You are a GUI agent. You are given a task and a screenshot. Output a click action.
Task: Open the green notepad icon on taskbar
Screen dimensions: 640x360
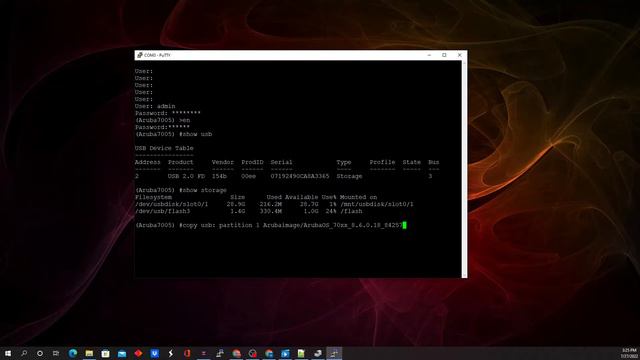click(x=301, y=353)
